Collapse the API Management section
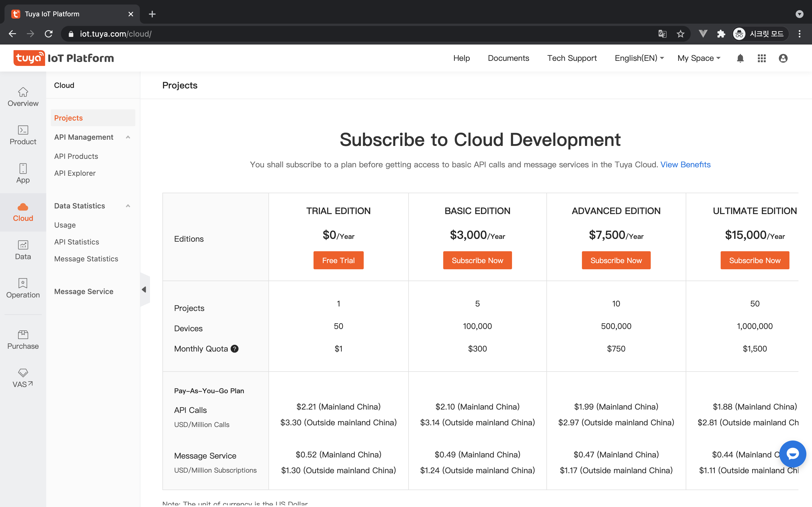This screenshot has width=812, height=507. (x=128, y=137)
